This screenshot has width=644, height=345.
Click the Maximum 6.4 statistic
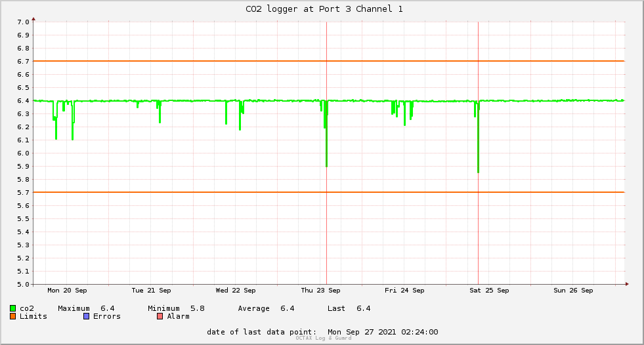86,308
